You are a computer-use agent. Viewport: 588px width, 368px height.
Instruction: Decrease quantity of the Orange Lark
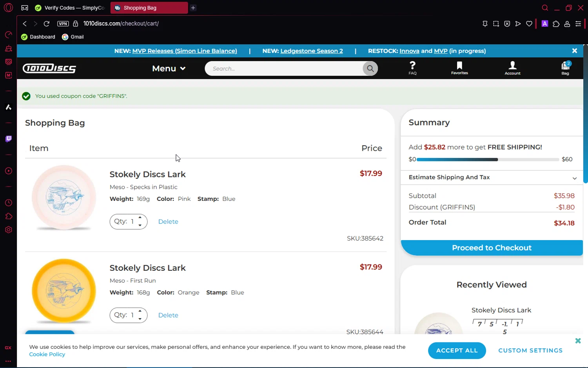click(x=140, y=319)
